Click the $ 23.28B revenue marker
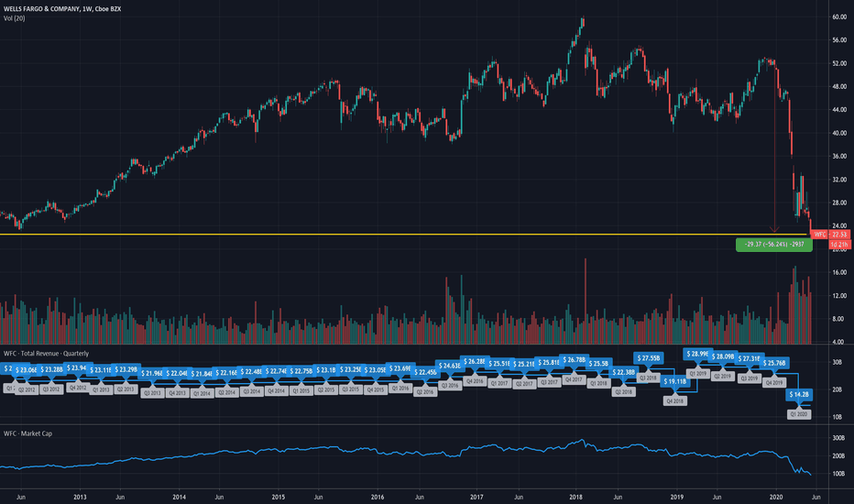 pyautogui.click(x=51, y=369)
